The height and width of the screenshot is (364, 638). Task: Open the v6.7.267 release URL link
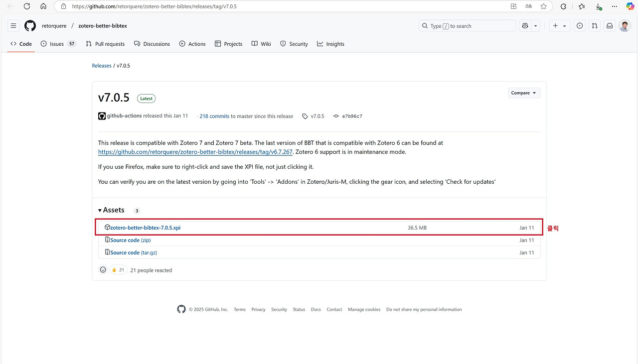click(195, 152)
